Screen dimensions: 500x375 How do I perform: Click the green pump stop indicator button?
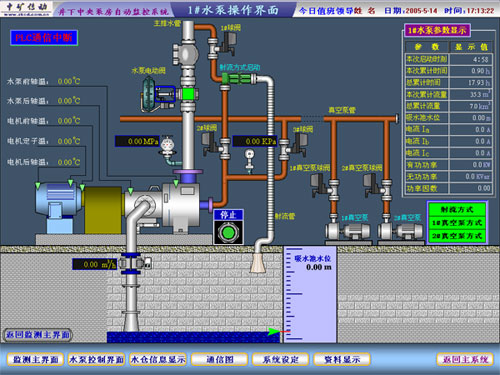[x=228, y=232]
